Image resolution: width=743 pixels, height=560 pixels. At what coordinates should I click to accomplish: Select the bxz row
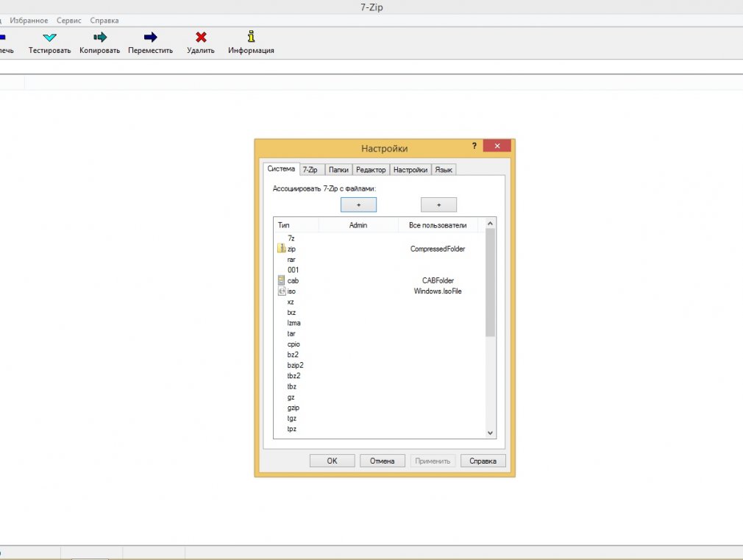380,313
